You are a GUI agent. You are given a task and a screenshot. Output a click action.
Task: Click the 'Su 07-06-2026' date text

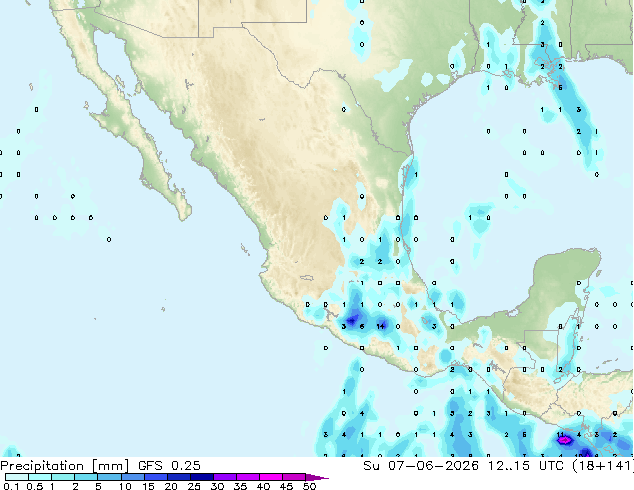click(421, 466)
